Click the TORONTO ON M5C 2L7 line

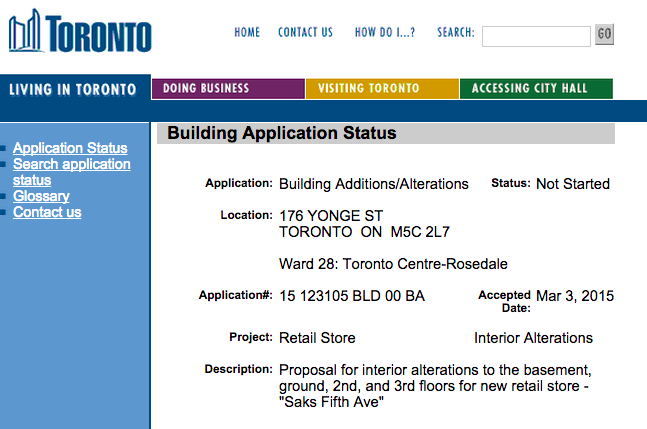(x=364, y=232)
